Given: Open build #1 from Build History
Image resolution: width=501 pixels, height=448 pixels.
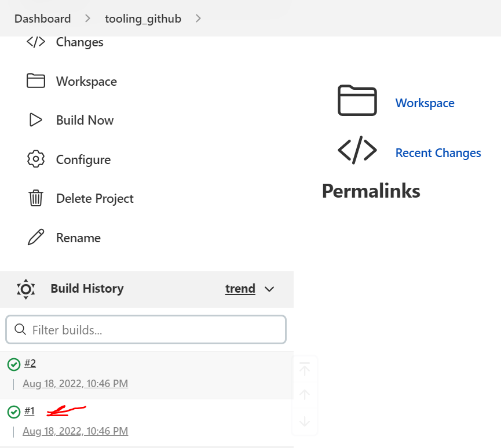Looking at the screenshot, I should [30, 411].
